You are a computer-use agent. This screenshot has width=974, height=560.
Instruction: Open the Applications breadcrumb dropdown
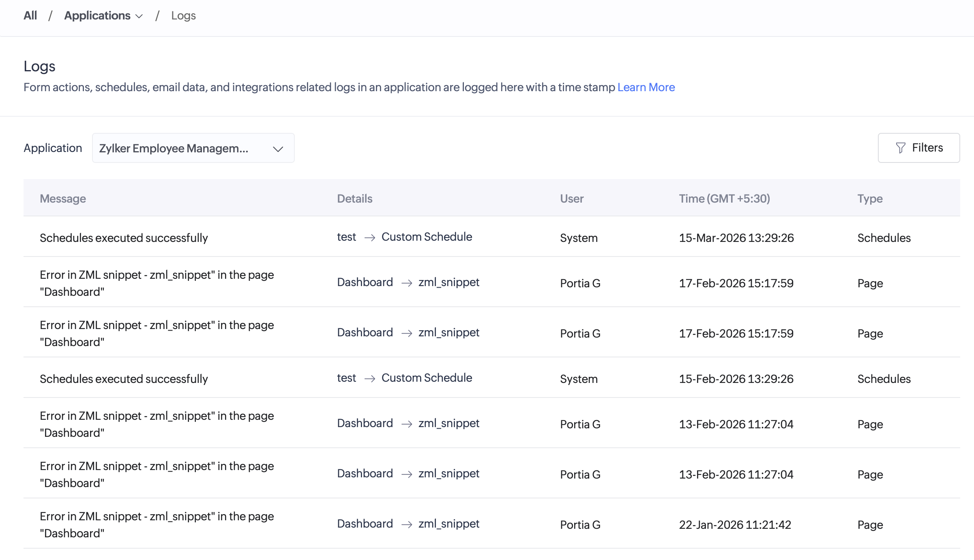pos(97,15)
